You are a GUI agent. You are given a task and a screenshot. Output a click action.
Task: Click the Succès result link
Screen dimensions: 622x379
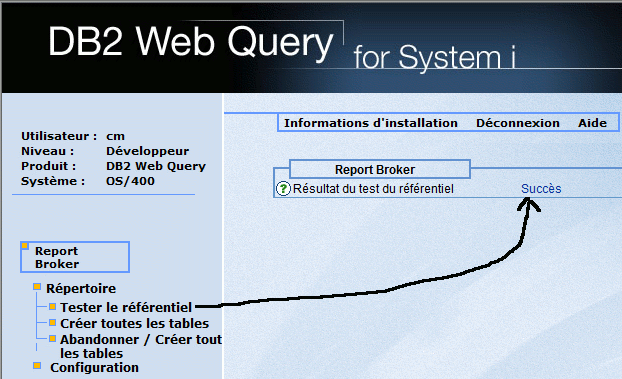click(541, 189)
